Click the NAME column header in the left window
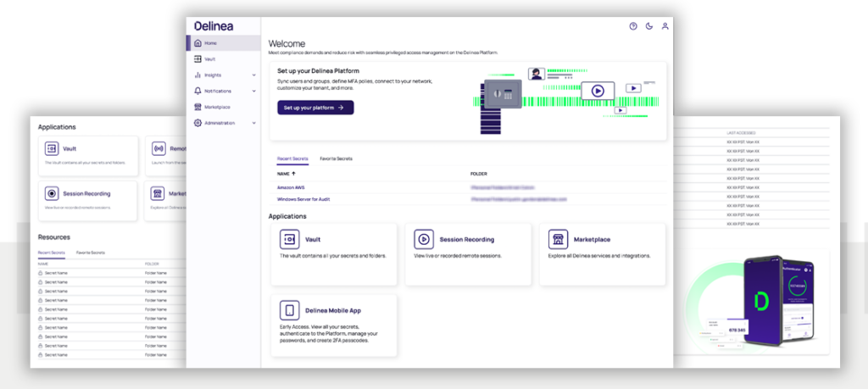The image size is (868, 389). coord(43,264)
